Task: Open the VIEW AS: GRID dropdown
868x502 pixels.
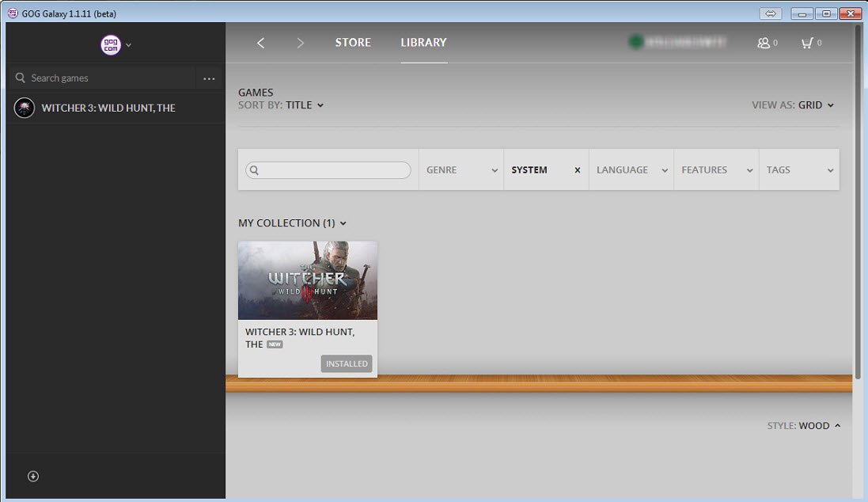Action: point(793,105)
